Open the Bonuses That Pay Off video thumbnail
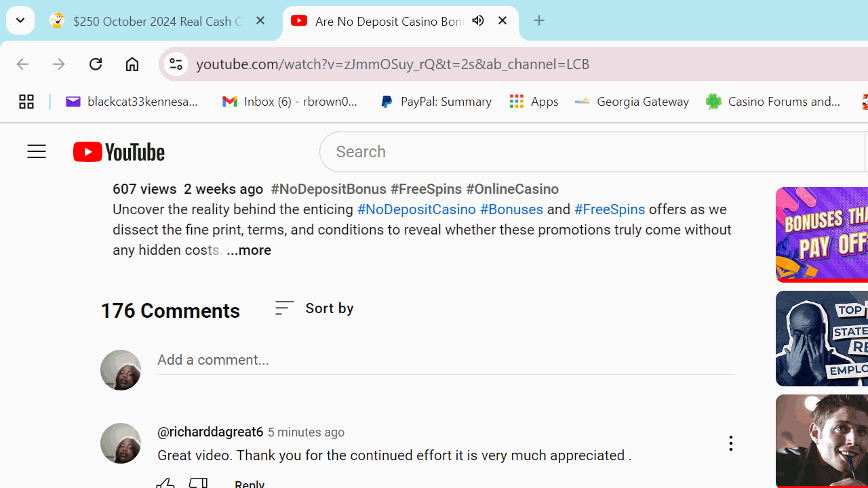The image size is (868, 488). pyautogui.click(x=822, y=235)
